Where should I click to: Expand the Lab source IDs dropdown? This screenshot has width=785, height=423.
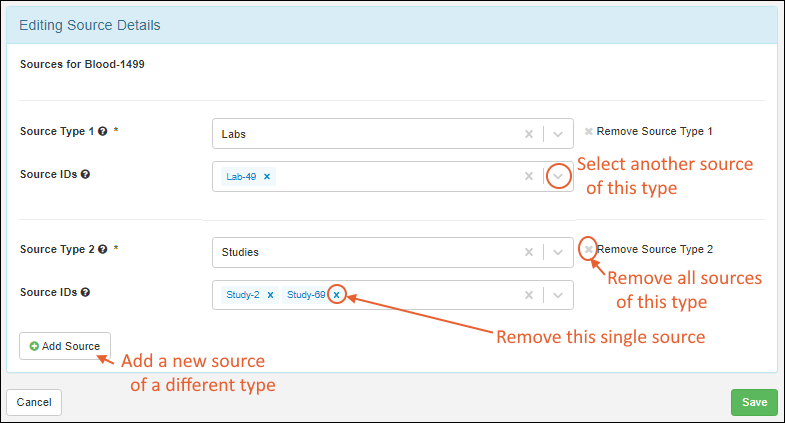tap(559, 177)
